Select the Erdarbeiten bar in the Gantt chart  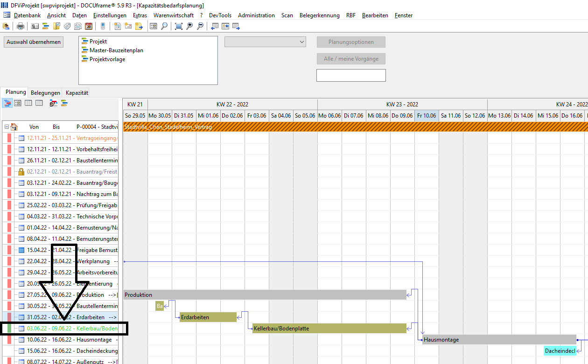pos(208,317)
